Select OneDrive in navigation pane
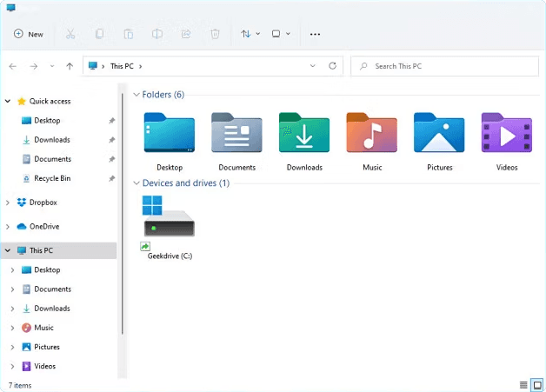The height and width of the screenshot is (392, 546). click(x=44, y=226)
